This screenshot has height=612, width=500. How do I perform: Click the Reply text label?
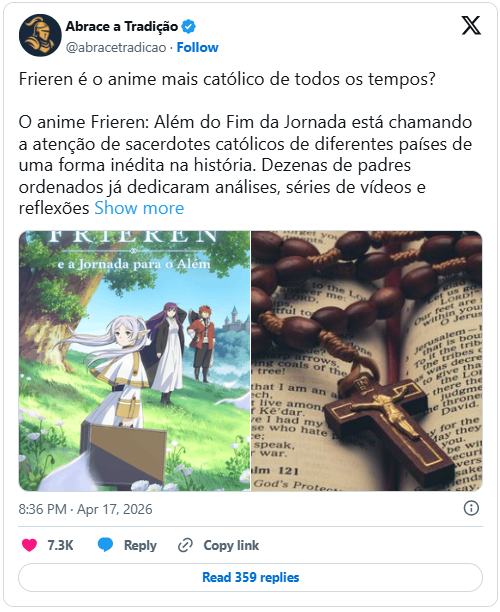(x=140, y=545)
